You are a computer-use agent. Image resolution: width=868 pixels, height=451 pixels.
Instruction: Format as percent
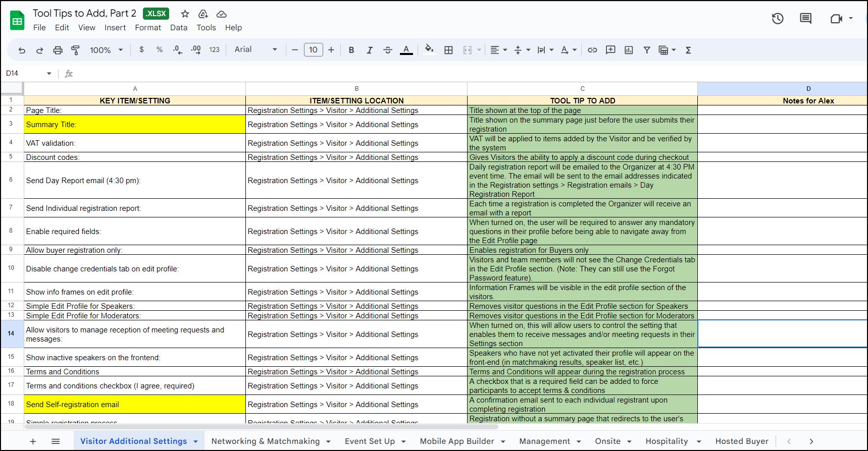160,49
